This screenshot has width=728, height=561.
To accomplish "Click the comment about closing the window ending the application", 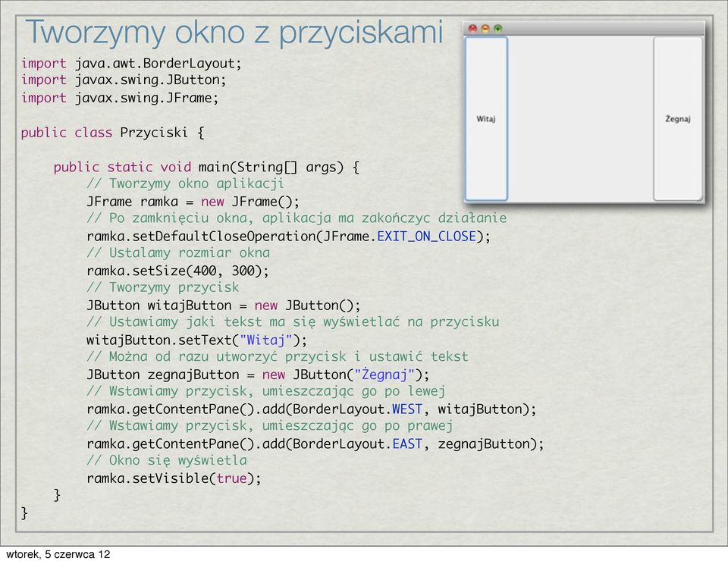I will pyautogui.click(x=297, y=218).
